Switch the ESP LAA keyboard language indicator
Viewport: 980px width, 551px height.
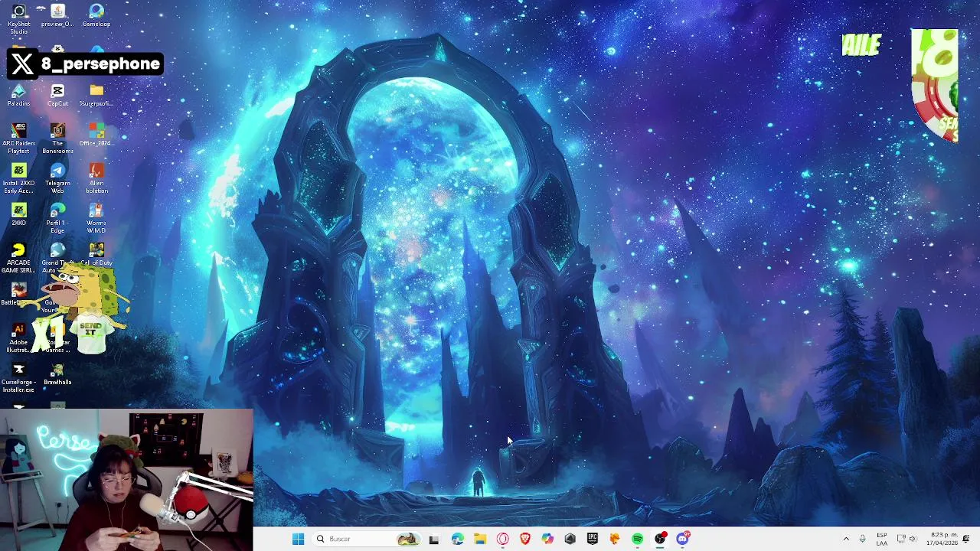click(x=882, y=539)
